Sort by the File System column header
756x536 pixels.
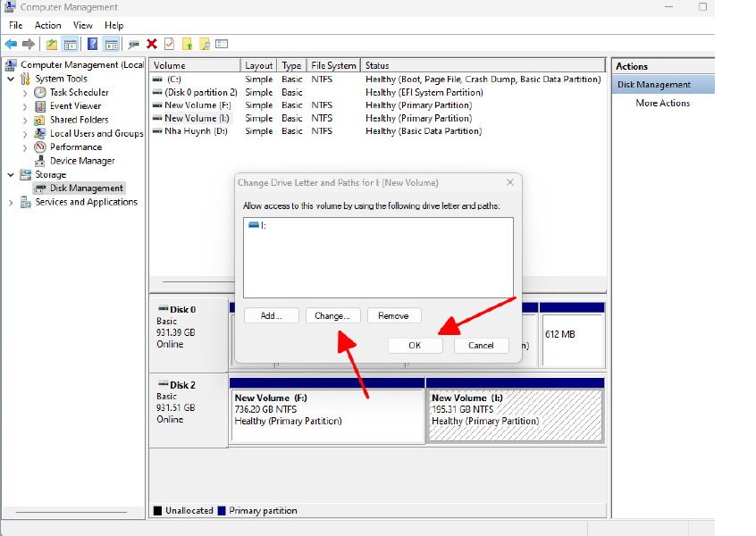click(x=333, y=65)
